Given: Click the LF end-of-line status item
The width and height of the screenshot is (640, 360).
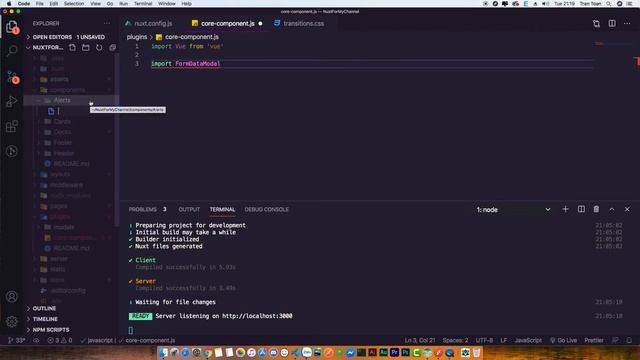Looking at the screenshot, I should pyautogui.click(x=504, y=340).
